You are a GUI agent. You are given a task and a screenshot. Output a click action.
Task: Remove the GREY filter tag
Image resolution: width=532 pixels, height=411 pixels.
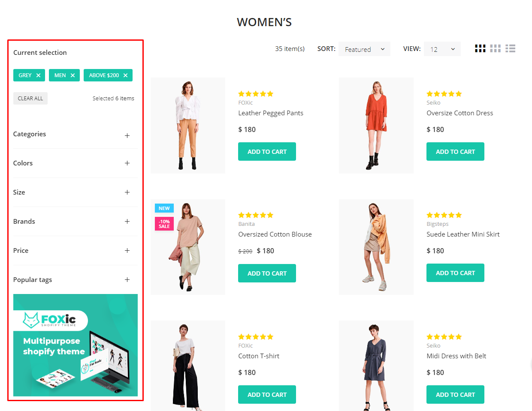click(x=38, y=75)
